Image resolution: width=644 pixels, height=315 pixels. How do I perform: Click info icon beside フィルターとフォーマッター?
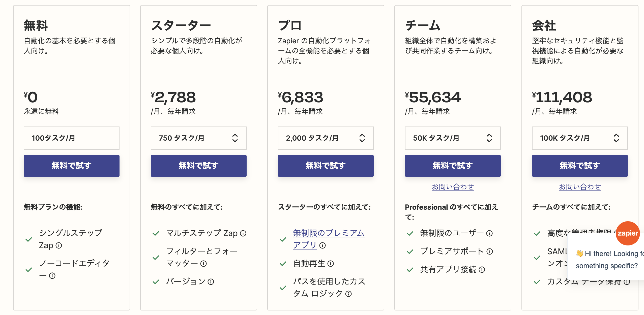click(204, 264)
